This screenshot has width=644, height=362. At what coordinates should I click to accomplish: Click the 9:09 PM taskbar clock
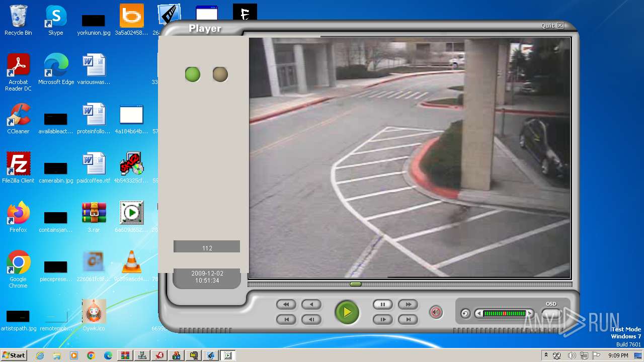point(618,355)
